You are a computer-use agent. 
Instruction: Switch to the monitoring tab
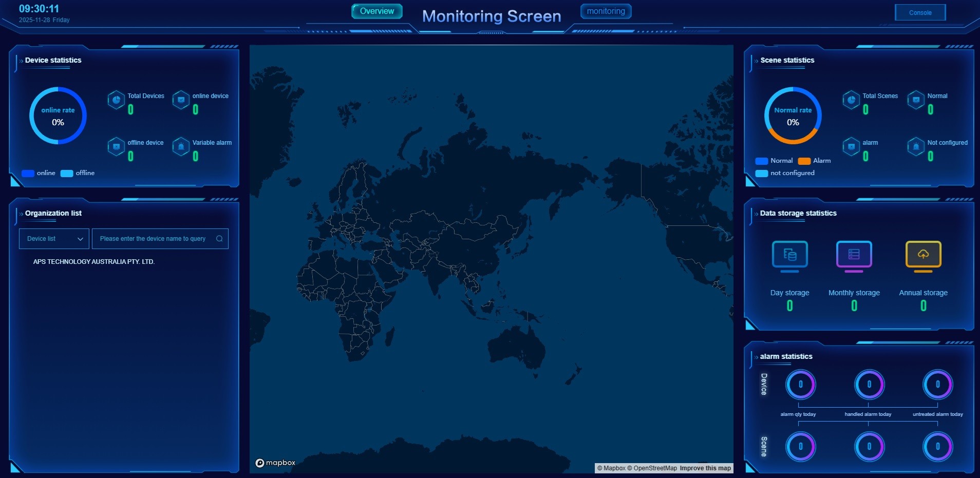coord(606,11)
